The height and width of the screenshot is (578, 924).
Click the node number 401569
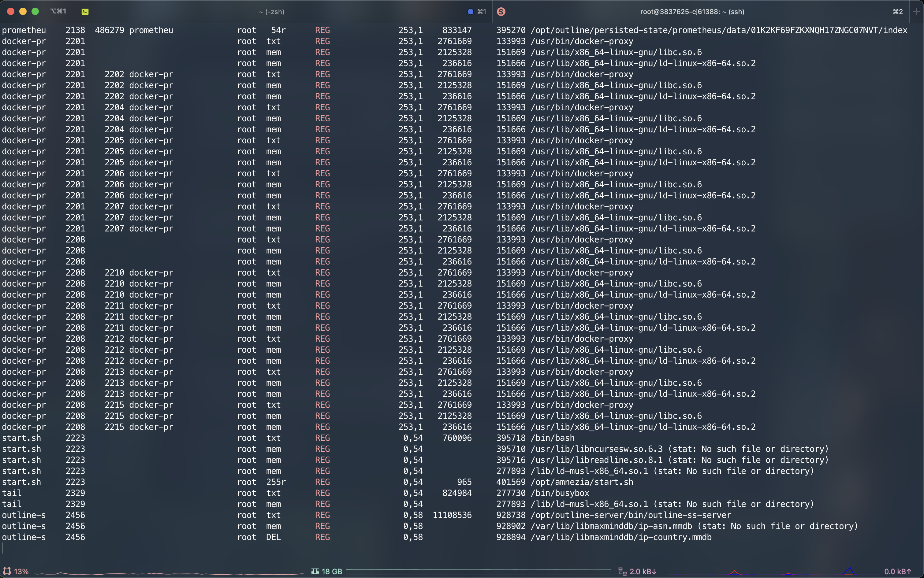511,482
